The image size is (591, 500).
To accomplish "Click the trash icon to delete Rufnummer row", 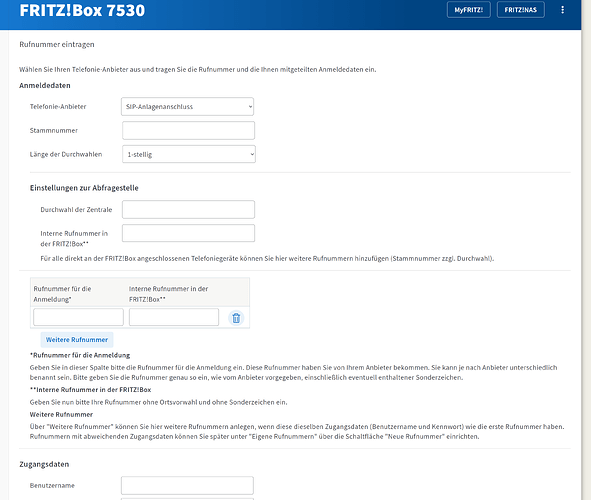I will coord(236,318).
